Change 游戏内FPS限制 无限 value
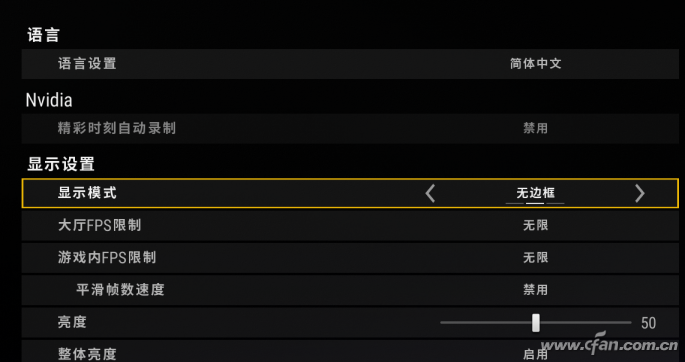The width and height of the screenshot is (685, 362). (535, 258)
